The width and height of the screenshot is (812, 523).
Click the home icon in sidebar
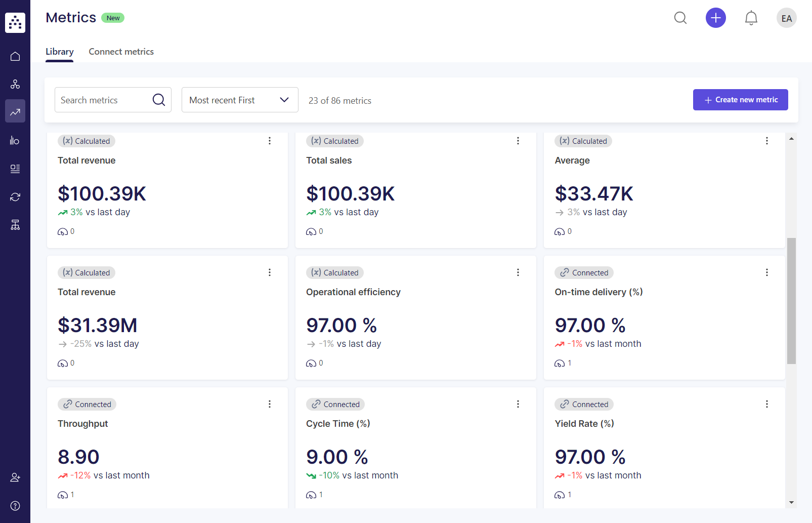coord(15,56)
